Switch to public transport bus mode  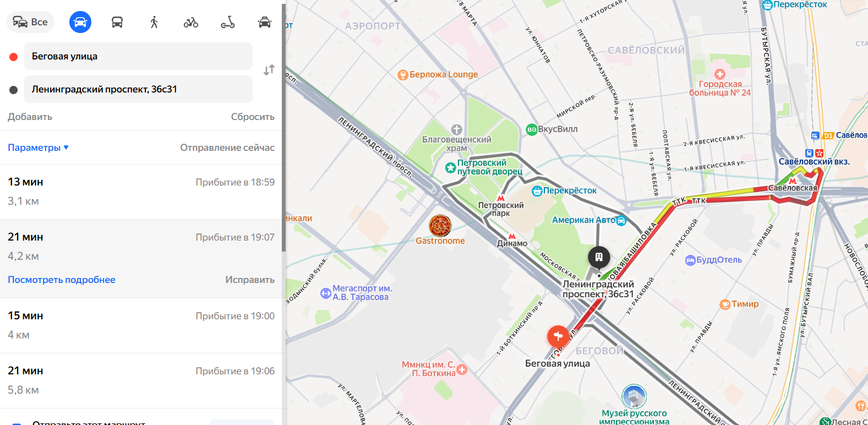pyautogui.click(x=117, y=22)
